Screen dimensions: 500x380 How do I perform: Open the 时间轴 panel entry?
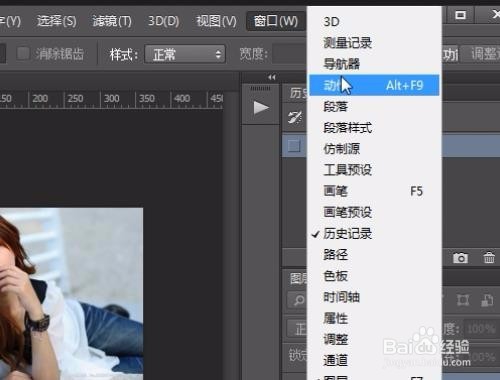[374, 297]
